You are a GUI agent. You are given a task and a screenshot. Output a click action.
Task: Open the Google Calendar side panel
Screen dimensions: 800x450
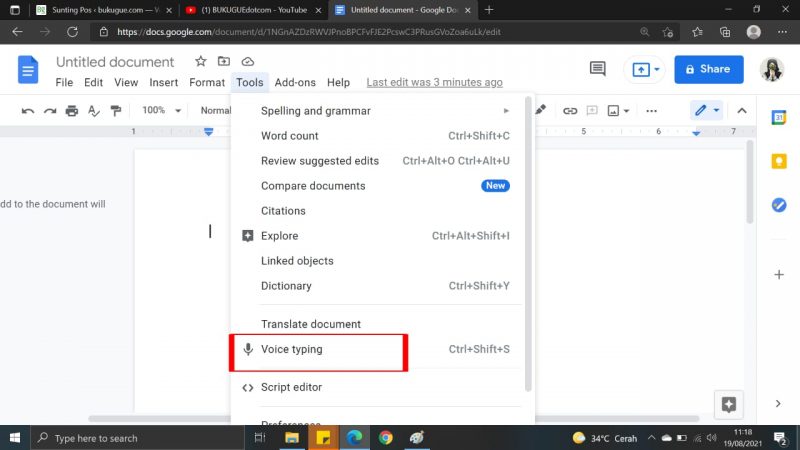click(x=779, y=117)
